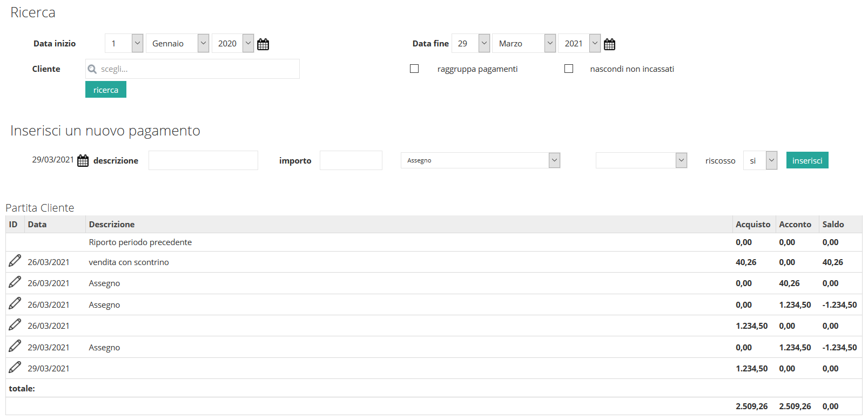Edit the 26/03/2021 Assegno row with Saldo -1.234,50

15,304
